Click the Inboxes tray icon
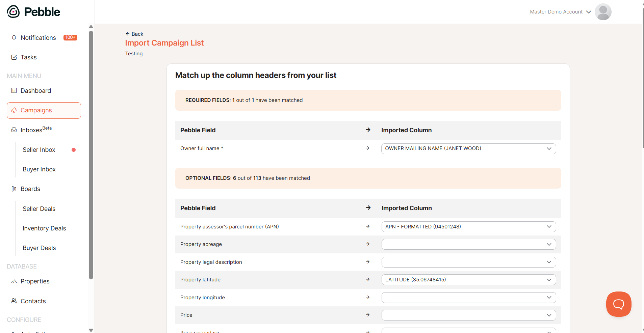 (x=14, y=130)
